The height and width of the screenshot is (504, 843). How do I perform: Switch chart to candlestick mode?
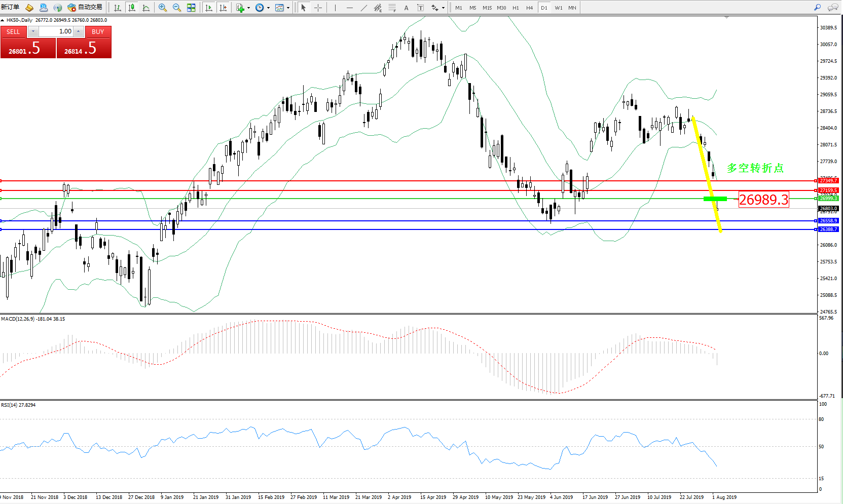(x=132, y=8)
